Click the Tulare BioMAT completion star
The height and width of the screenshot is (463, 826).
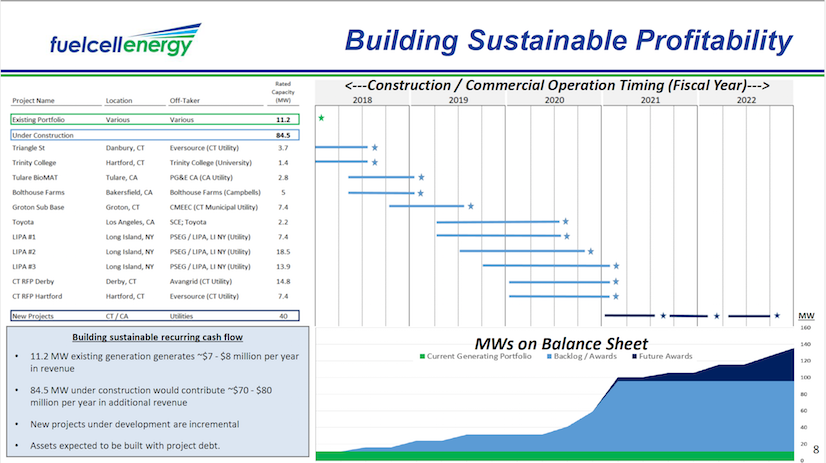click(421, 178)
